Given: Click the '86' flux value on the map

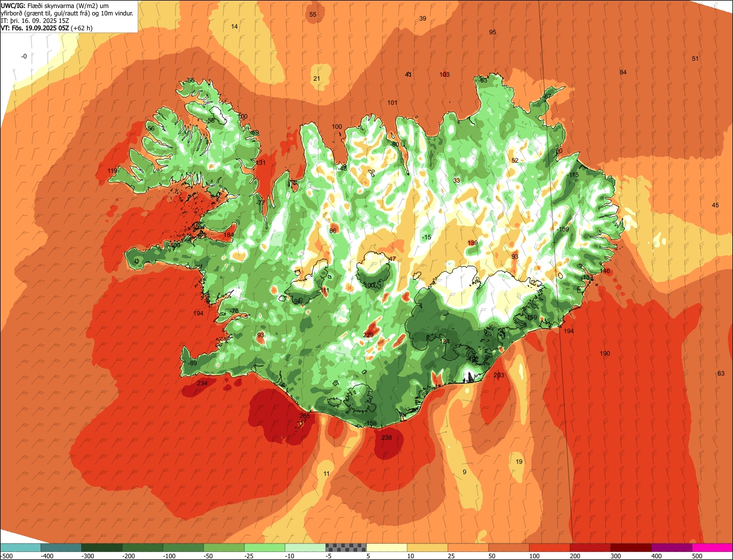Looking at the screenshot, I should coord(333,231).
